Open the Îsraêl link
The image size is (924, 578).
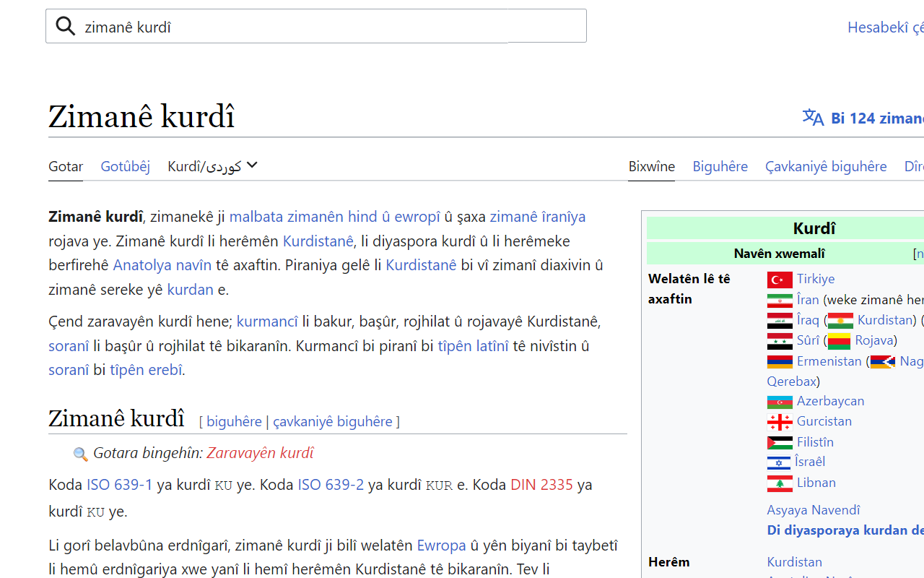[810, 461]
